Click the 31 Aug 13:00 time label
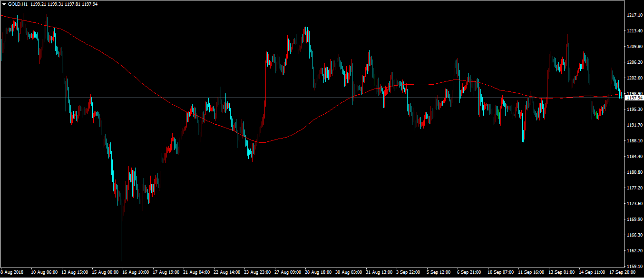644x278 pixels. coord(379,273)
